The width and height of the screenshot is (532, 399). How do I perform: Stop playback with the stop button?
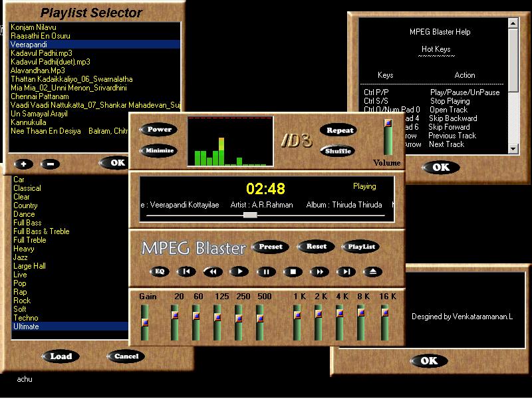pyautogui.click(x=293, y=272)
